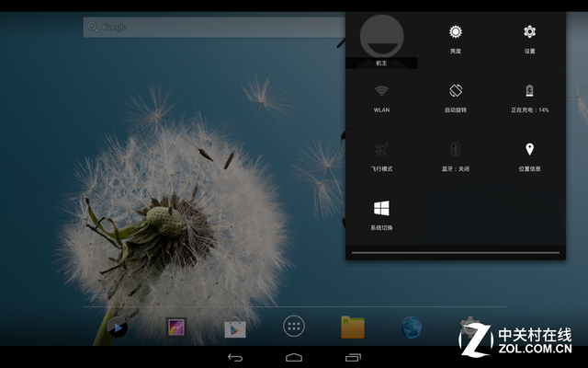Screen dimensions: 588x368
Task: Toggle auto-rotate (自动旋转) tile
Action: coord(456,96)
